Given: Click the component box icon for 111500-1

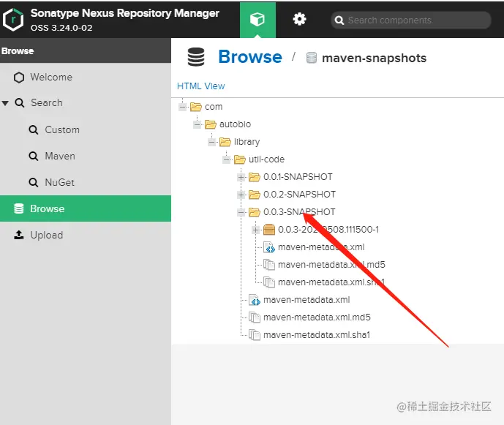Looking at the screenshot, I should coord(269,230).
